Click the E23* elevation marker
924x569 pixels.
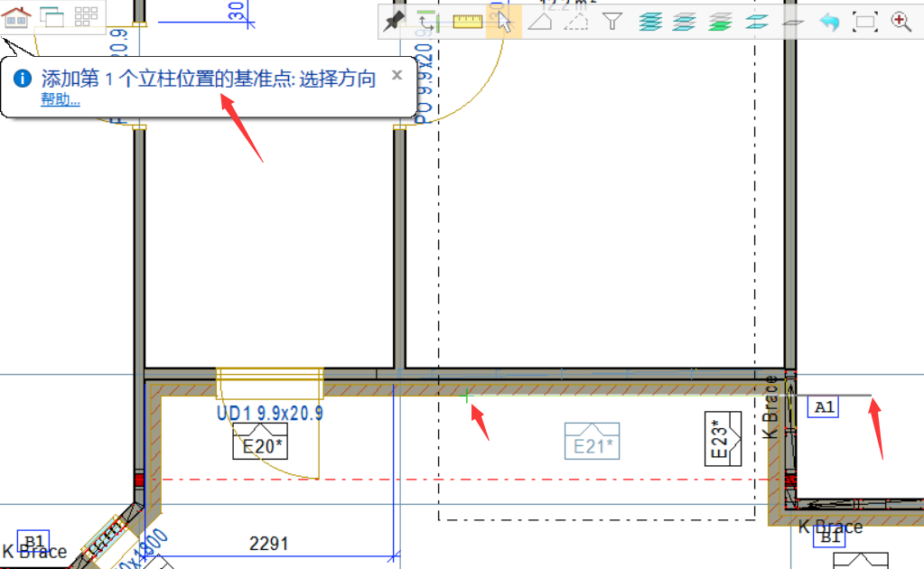(x=723, y=439)
